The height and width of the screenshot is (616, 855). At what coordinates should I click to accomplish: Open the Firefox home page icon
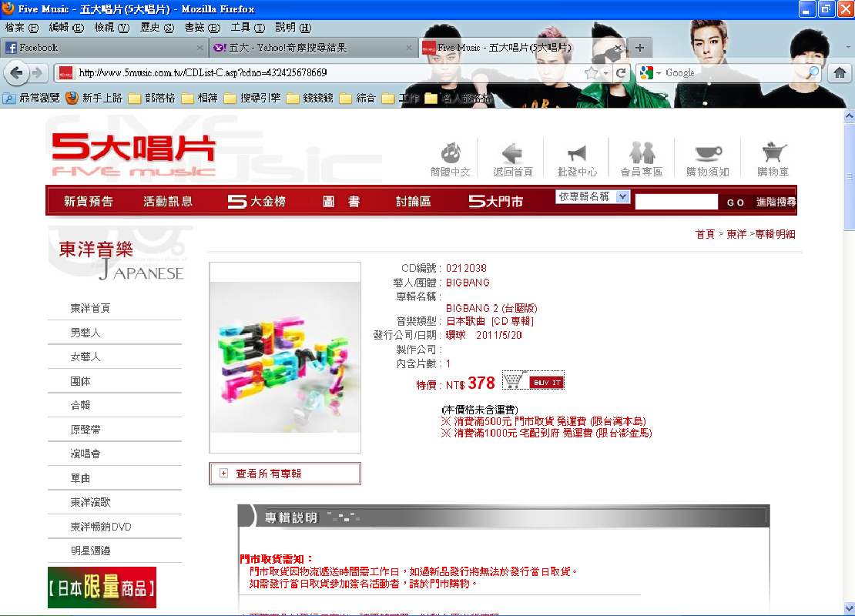840,72
